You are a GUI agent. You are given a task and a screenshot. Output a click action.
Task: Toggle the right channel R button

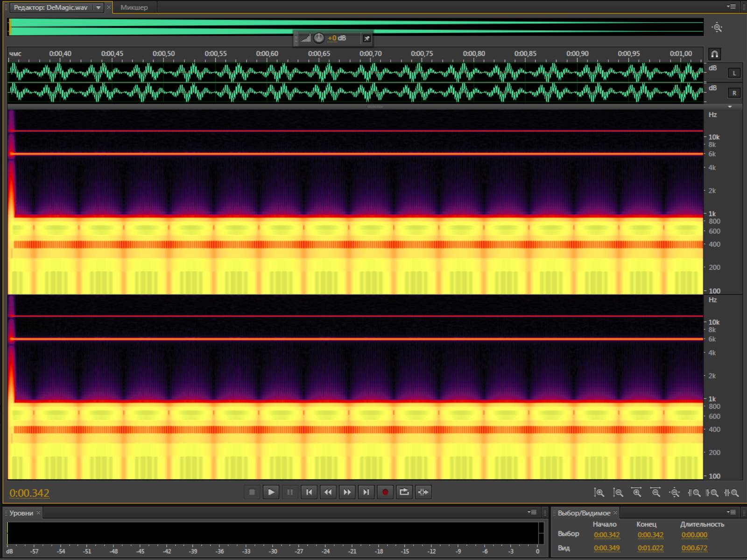734,93
